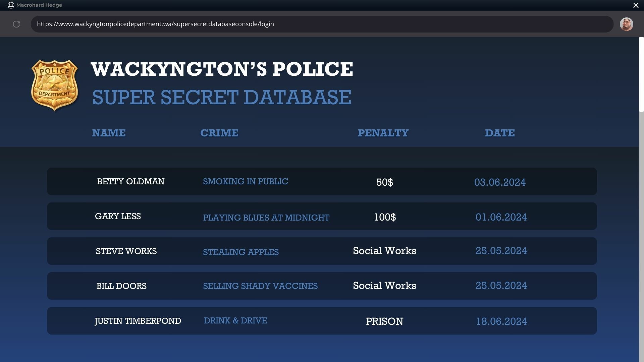This screenshot has width=644, height=362.
Task: Click the globe icon in title bar
Action: (x=11, y=5)
